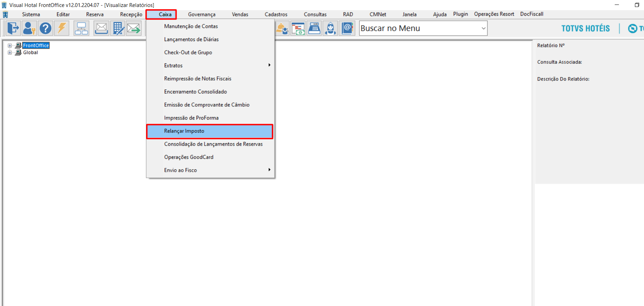The width and height of the screenshot is (644, 306).
Task: Open the Consultas menu
Action: (x=315, y=14)
